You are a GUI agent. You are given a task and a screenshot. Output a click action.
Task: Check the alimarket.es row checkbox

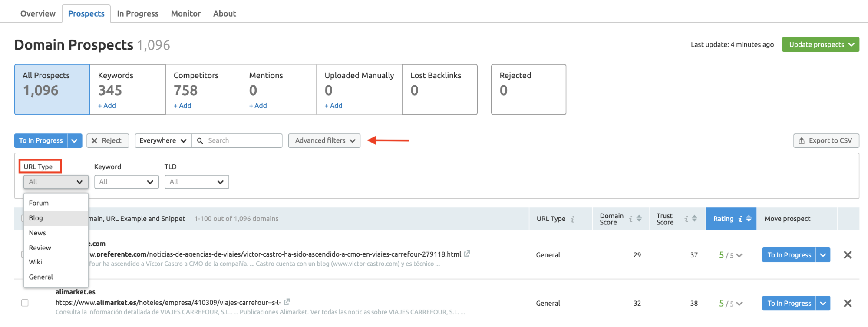[x=25, y=303]
